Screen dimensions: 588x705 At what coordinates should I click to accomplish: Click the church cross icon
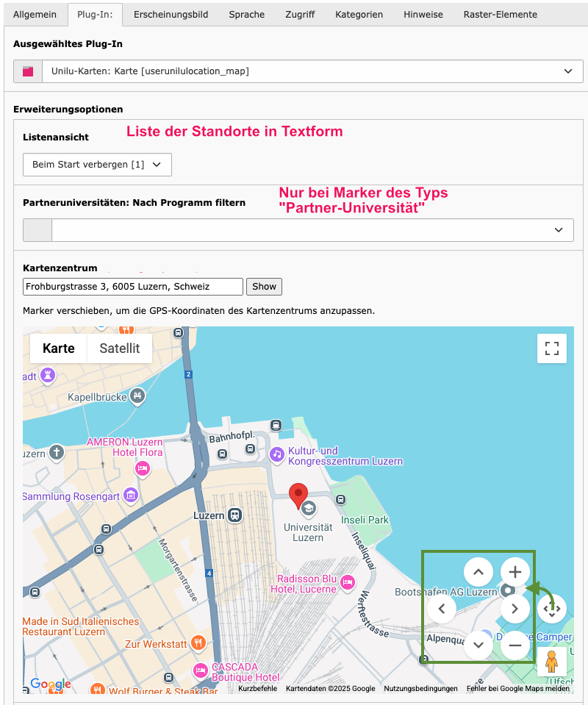pos(57,452)
